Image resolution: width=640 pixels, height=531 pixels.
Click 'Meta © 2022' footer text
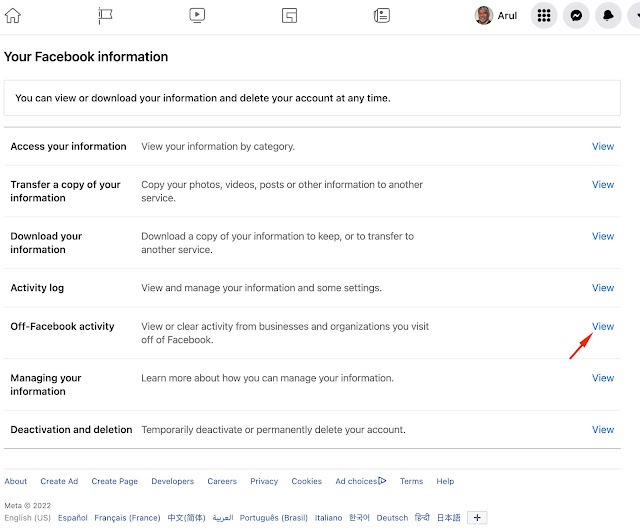28,506
